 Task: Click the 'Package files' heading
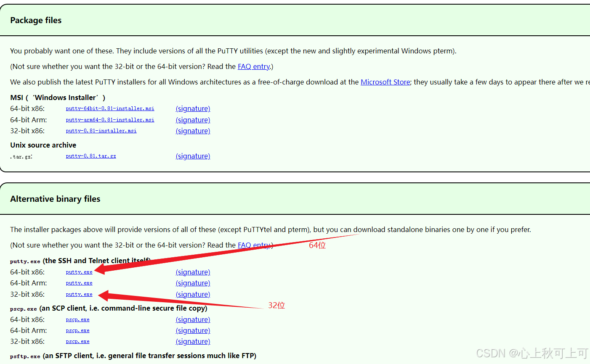point(36,20)
